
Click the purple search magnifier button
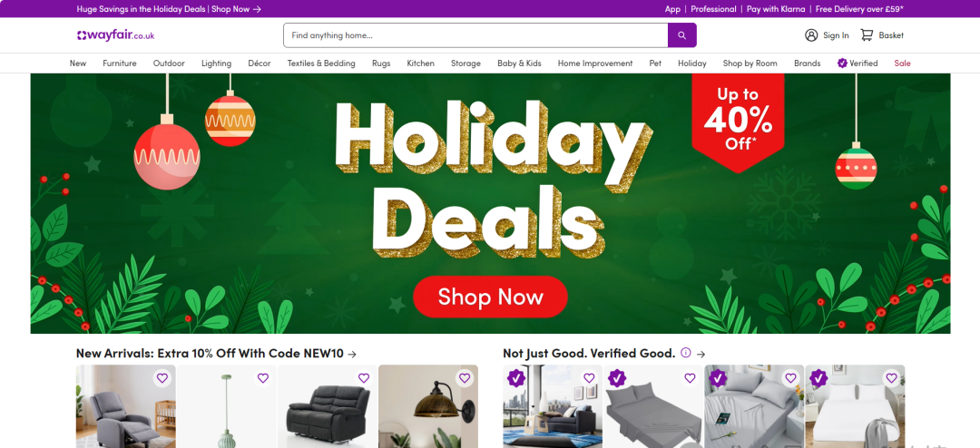(681, 35)
